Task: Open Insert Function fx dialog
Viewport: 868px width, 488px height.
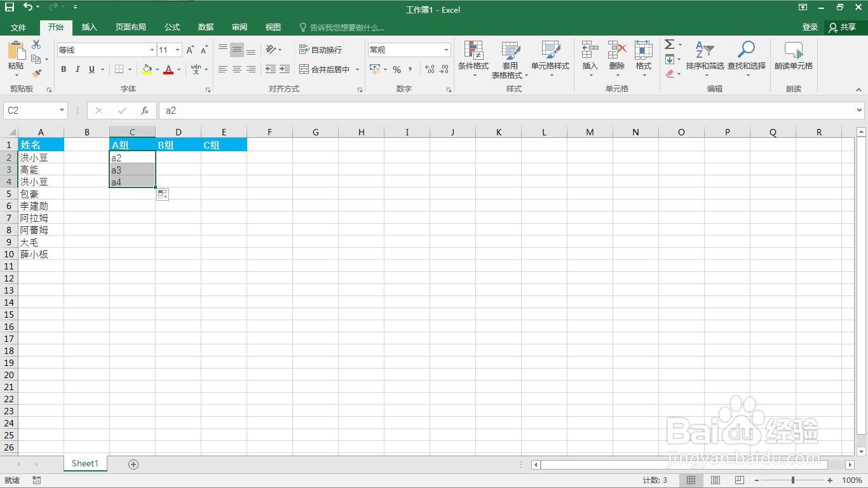Action: pos(145,111)
